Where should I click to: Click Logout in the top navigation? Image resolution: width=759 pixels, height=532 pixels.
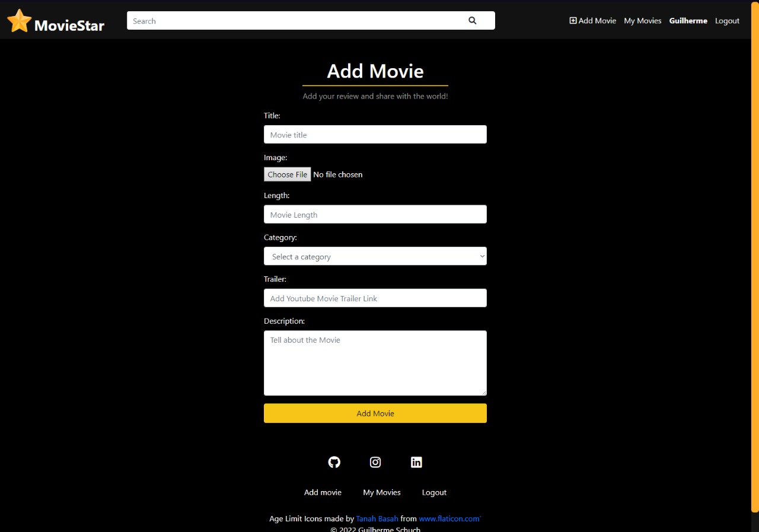click(x=727, y=20)
